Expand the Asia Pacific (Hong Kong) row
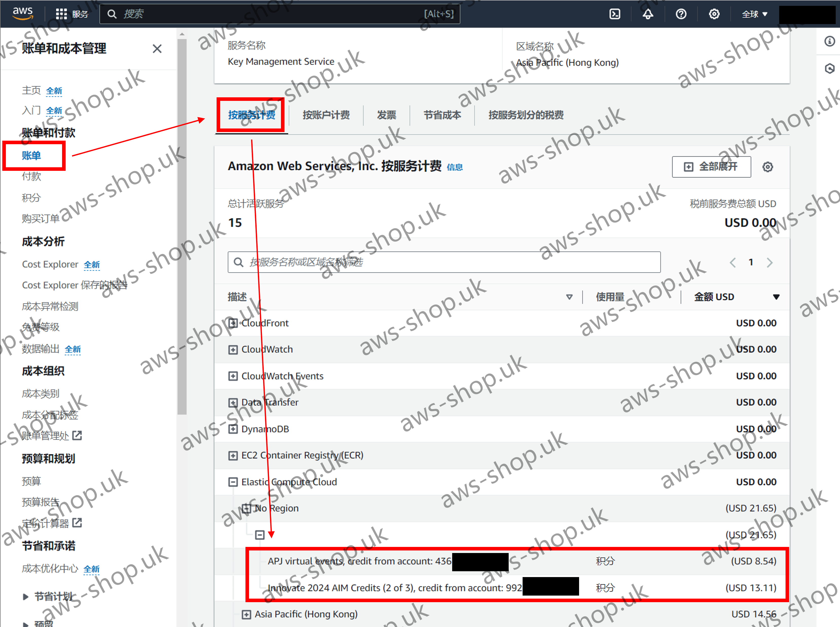 (x=246, y=615)
